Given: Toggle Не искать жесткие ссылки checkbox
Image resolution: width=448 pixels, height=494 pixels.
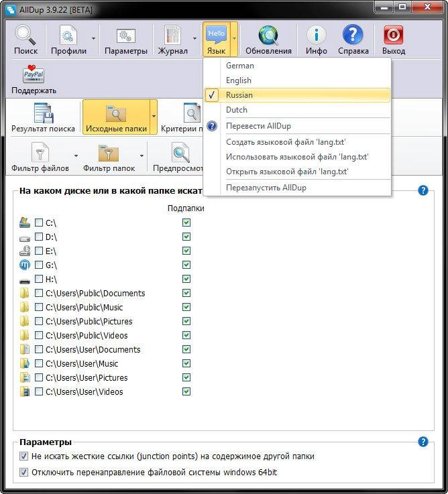Looking at the screenshot, I should coord(23,456).
